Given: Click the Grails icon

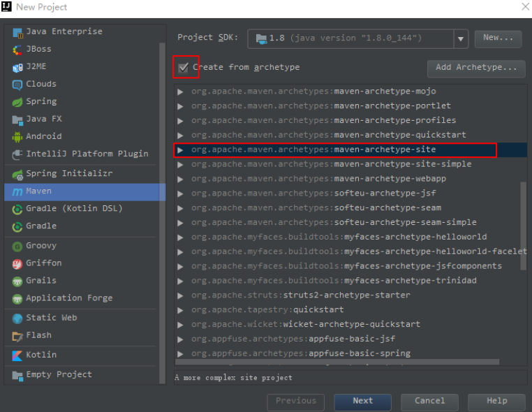Looking at the screenshot, I should click(x=17, y=281).
